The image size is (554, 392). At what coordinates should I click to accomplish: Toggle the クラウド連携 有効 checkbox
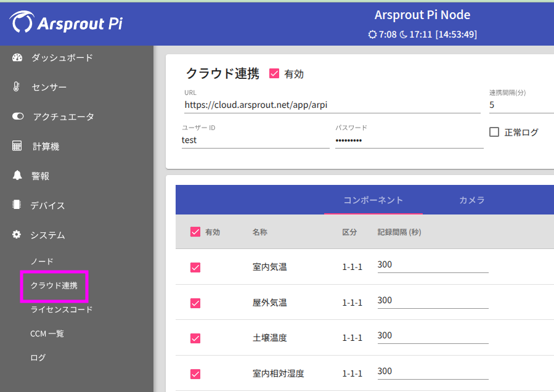pos(275,74)
